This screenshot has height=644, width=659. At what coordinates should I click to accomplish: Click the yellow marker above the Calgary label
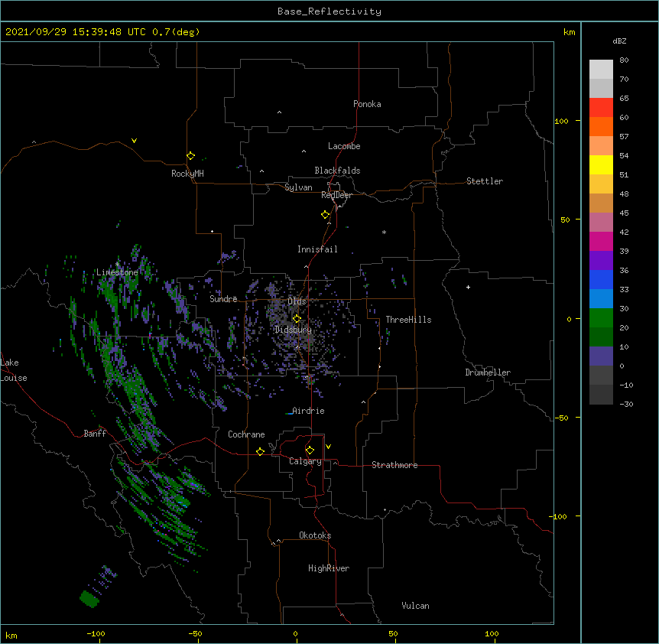310,450
